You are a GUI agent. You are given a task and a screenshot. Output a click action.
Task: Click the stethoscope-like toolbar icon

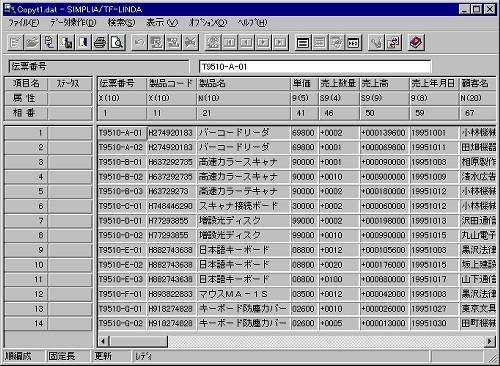click(x=376, y=42)
